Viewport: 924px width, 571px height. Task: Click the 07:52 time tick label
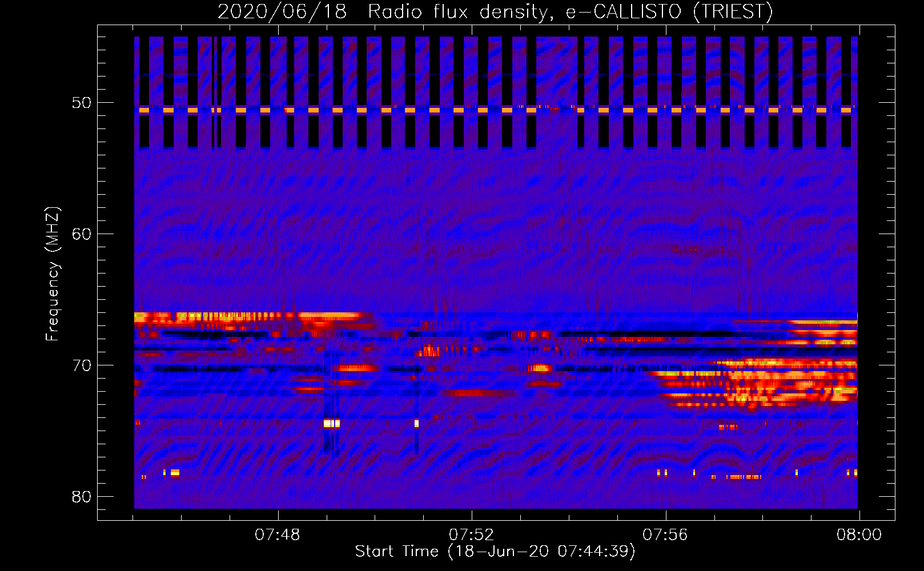471,535
